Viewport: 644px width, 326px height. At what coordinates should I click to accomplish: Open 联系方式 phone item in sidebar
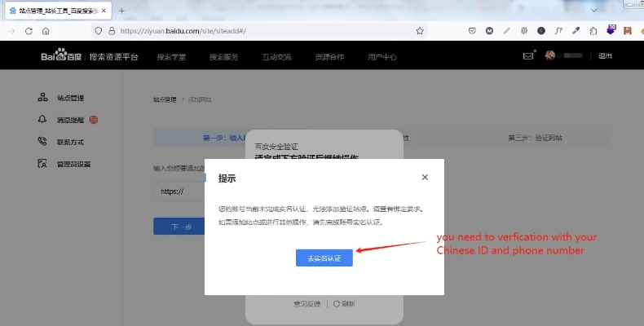coord(70,142)
